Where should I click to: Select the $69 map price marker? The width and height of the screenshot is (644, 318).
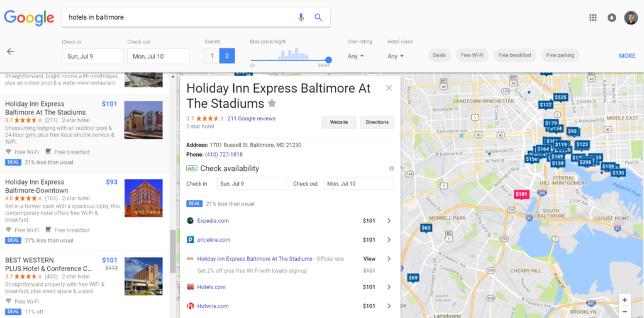pyautogui.click(x=413, y=278)
